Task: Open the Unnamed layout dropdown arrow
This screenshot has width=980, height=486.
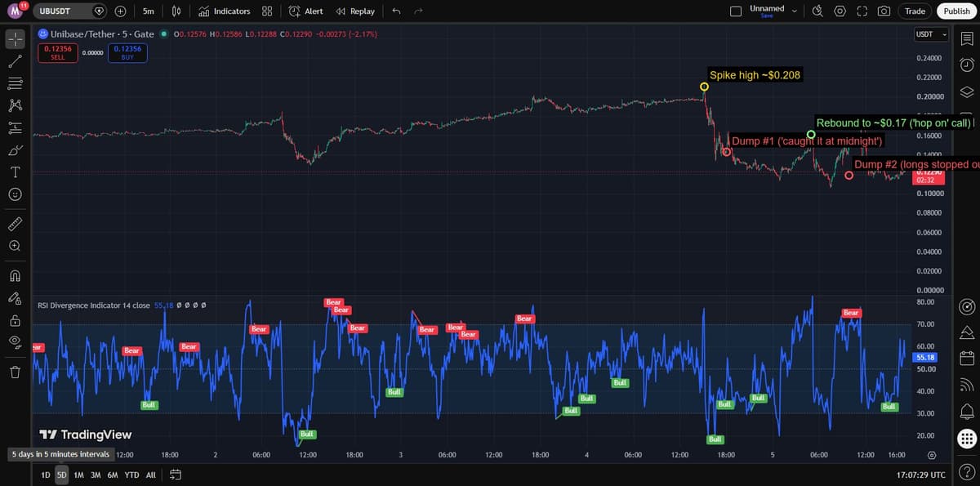Action: tap(794, 11)
